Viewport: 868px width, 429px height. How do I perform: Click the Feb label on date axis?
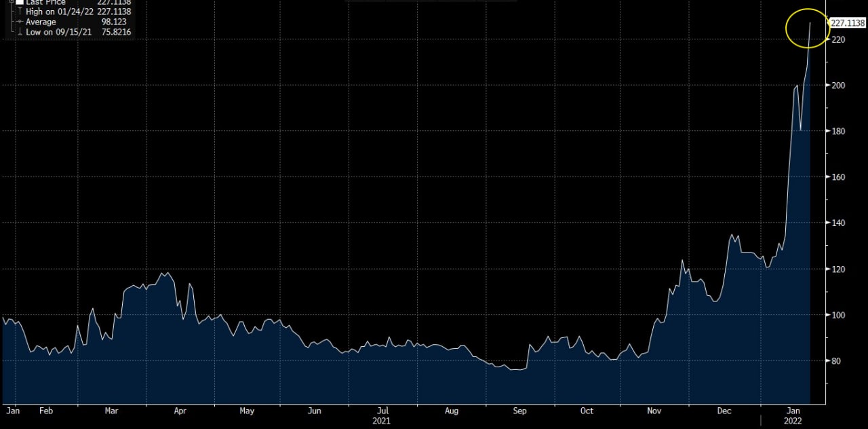(46, 411)
